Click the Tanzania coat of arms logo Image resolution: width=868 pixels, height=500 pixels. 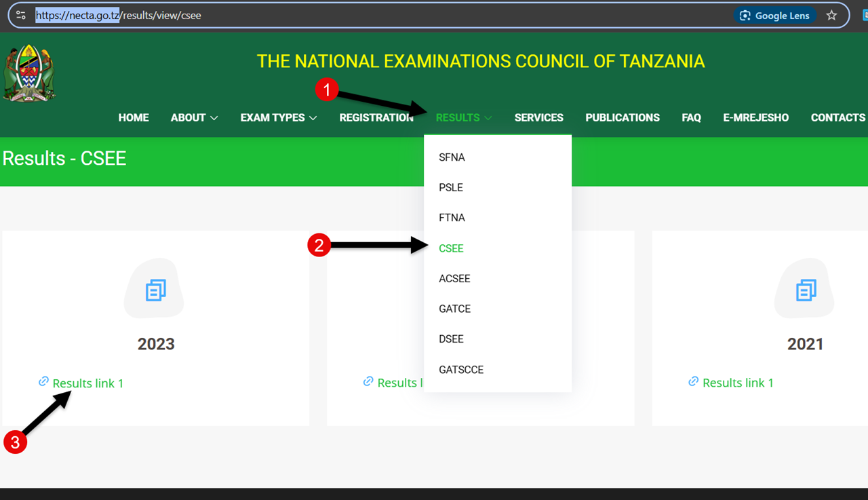point(28,73)
